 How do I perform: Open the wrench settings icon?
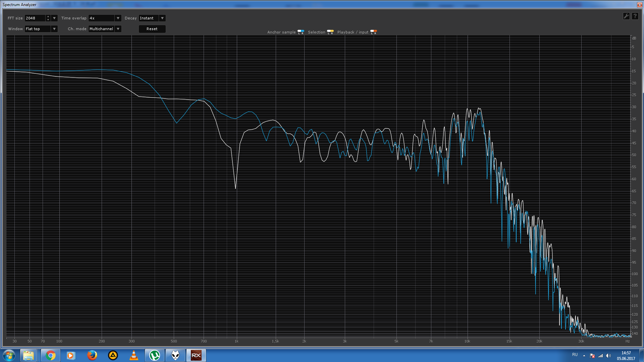point(626,16)
